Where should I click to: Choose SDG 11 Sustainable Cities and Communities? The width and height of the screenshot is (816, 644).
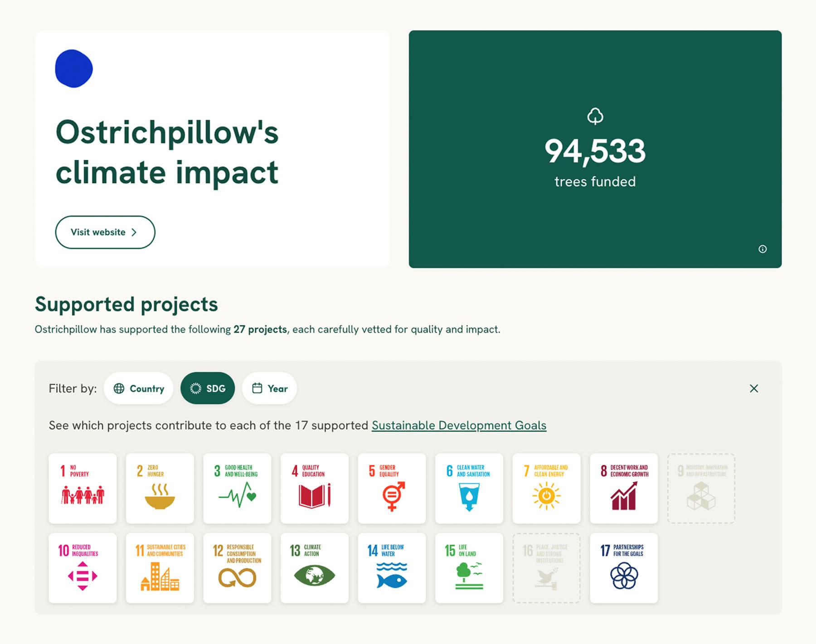coord(160,568)
